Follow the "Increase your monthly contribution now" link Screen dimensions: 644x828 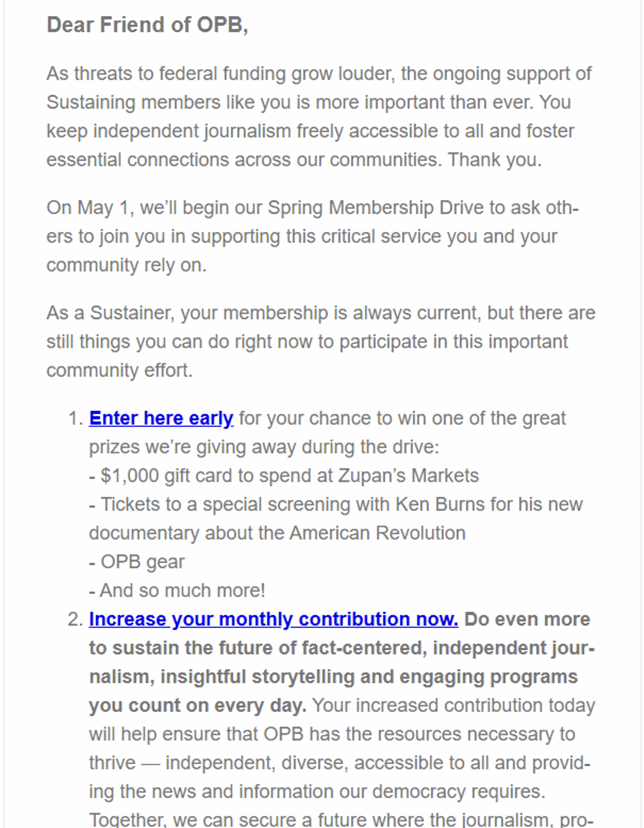[x=273, y=619]
